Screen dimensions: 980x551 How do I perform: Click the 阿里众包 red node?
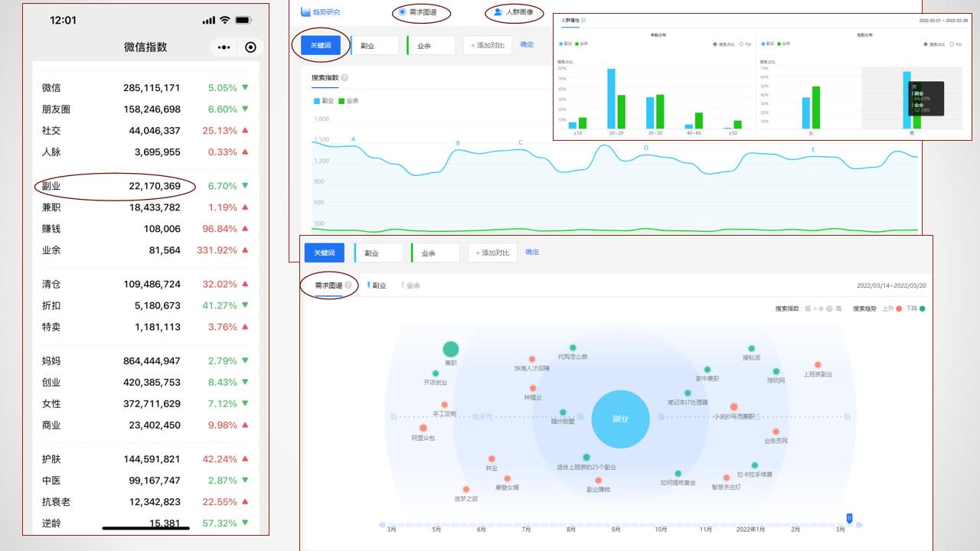coord(423,429)
